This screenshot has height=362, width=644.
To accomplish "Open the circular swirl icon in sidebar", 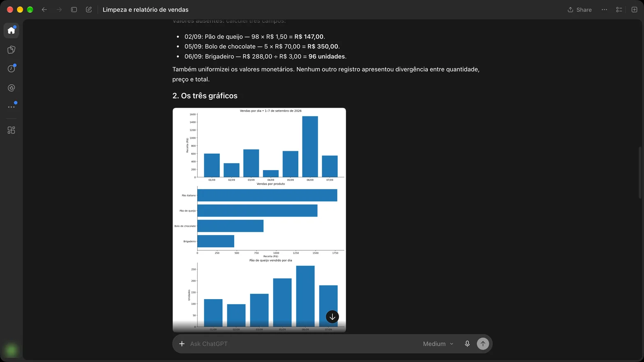I will (x=12, y=88).
